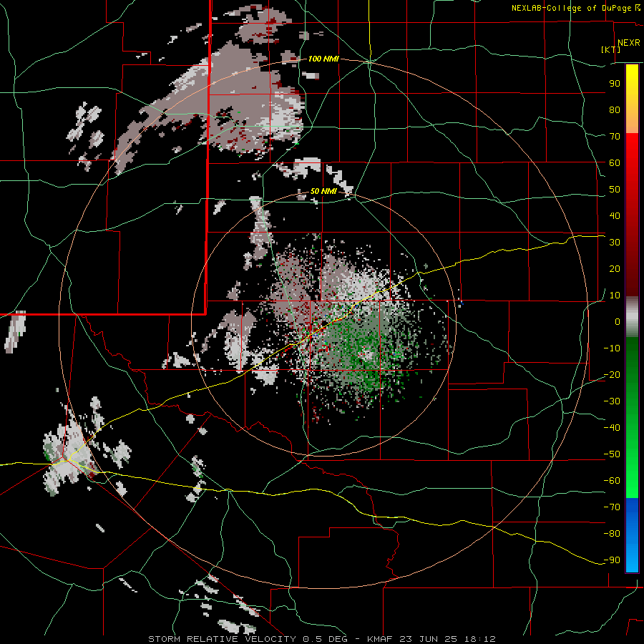
Task: Click the 50 value on the velocity scale
Action: point(615,190)
